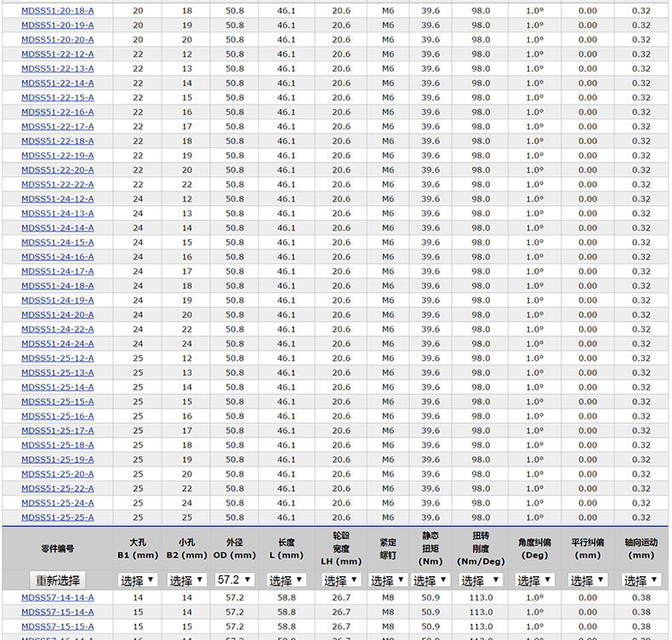Open part link MDSS51-22-22-A
This screenshot has width=672, height=640.
coord(58,184)
